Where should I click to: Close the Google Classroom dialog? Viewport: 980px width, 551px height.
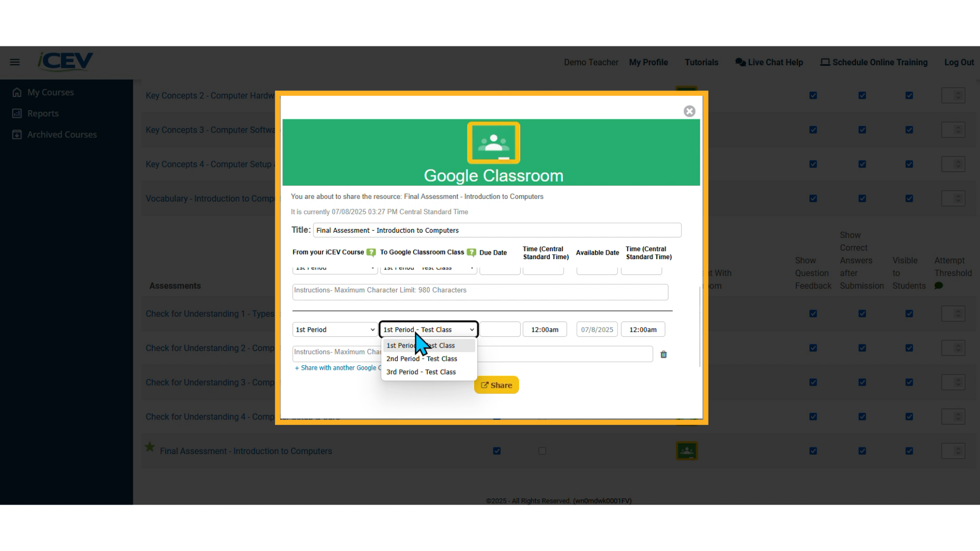(690, 111)
